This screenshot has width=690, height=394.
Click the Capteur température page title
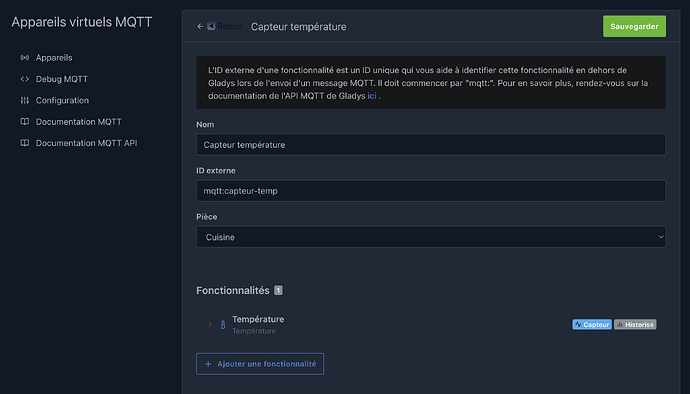(298, 27)
